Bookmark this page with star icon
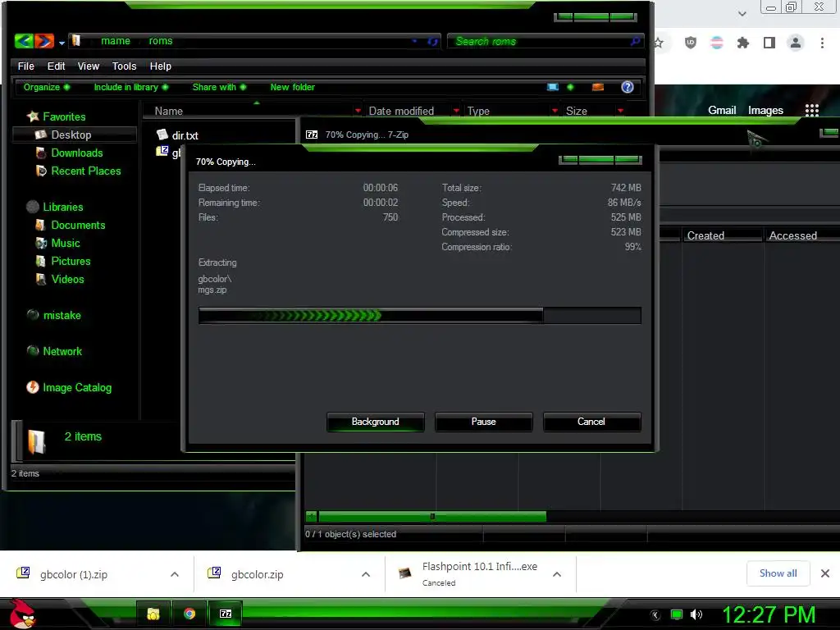The width and height of the screenshot is (840, 630). coord(659,43)
